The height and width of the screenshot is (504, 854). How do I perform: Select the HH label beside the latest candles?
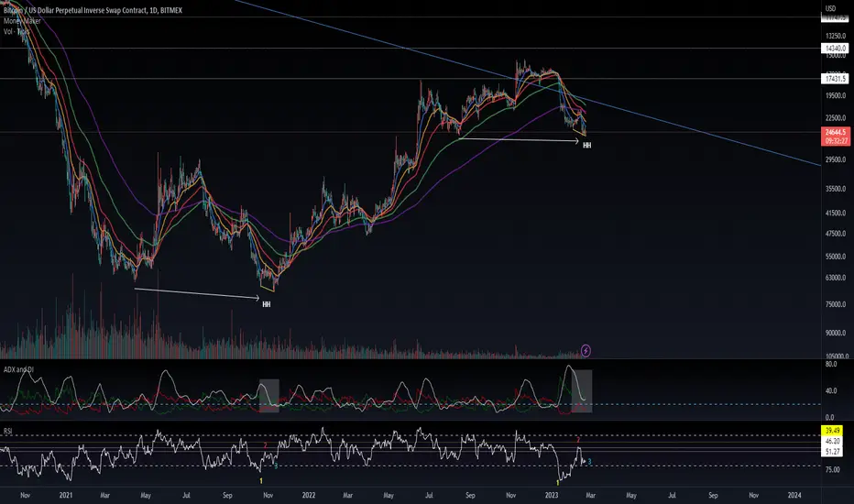(586, 146)
